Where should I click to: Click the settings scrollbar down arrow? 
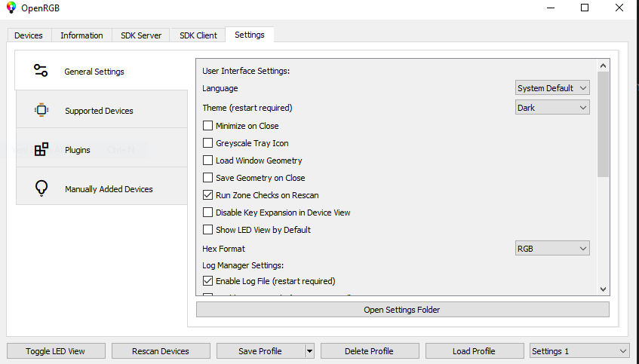point(603,289)
